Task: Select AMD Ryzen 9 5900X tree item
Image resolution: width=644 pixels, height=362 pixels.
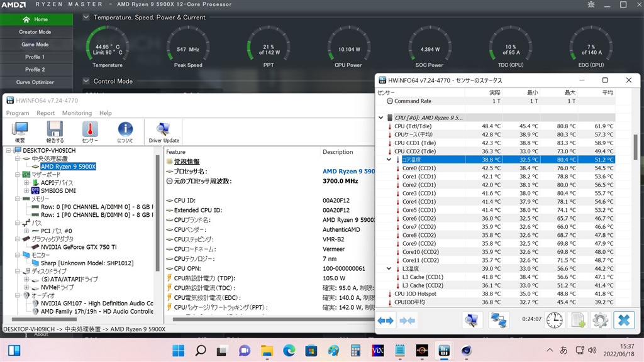Action: [x=68, y=167]
